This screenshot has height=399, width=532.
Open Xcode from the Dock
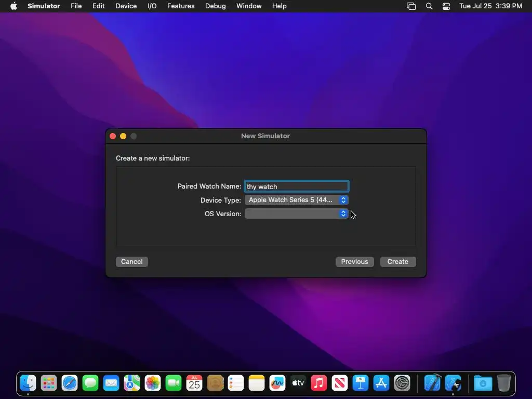pos(433,383)
